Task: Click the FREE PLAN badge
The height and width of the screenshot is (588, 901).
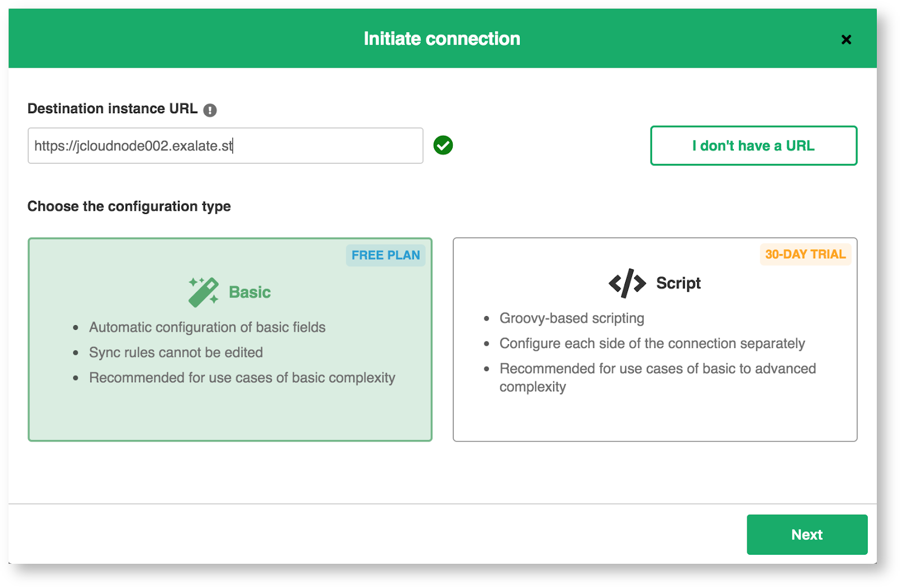Action: click(386, 255)
